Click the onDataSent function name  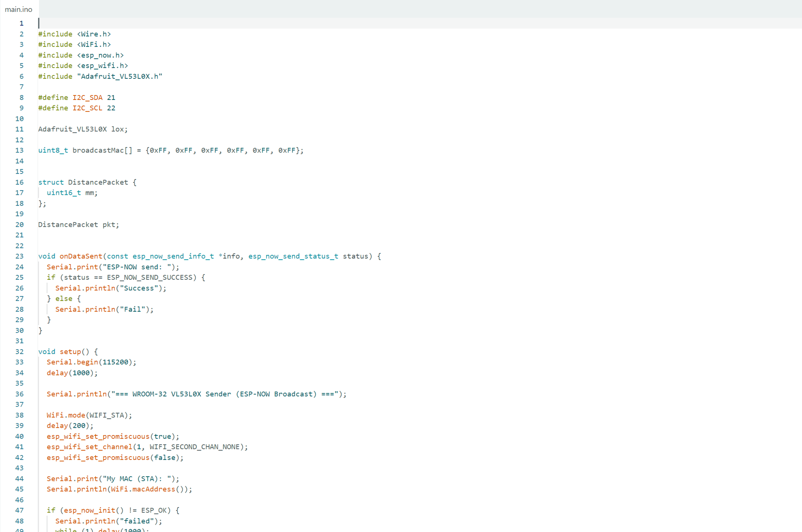pos(81,256)
